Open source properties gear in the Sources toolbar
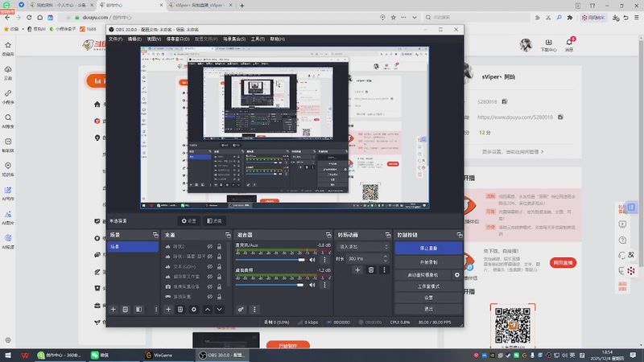The height and width of the screenshot is (362, 644). pyautogui.click(x=194, y=310)
